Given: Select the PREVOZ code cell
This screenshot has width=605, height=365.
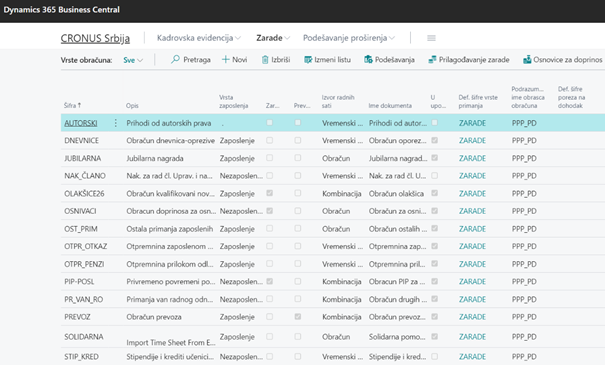Looking at the screenshot, I should [x=77, y=317].
